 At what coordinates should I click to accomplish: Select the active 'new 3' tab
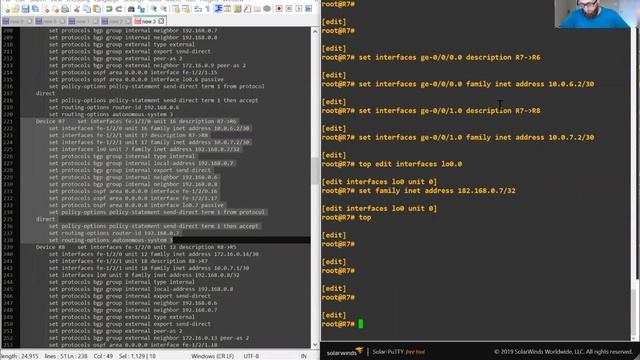[149, 21]
